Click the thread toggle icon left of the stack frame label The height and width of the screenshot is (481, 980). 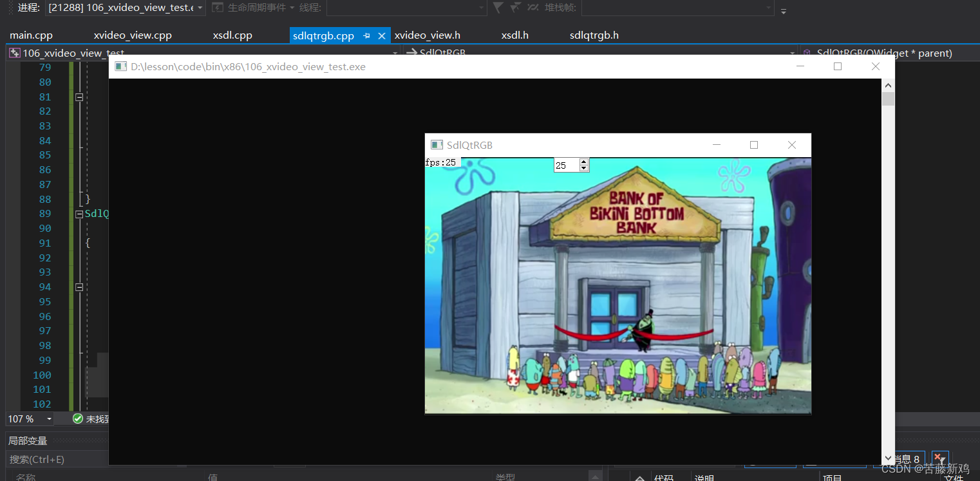tap(533, 7)
